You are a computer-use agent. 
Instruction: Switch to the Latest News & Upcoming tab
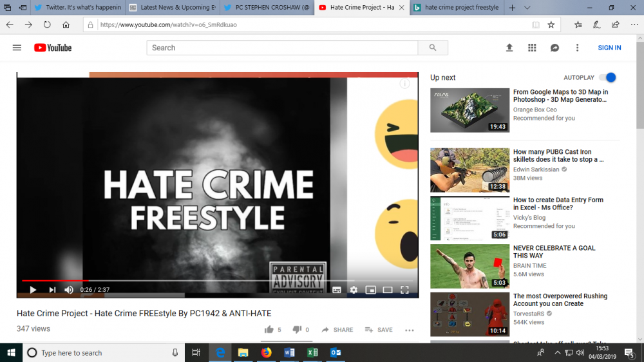pos(173,7)
